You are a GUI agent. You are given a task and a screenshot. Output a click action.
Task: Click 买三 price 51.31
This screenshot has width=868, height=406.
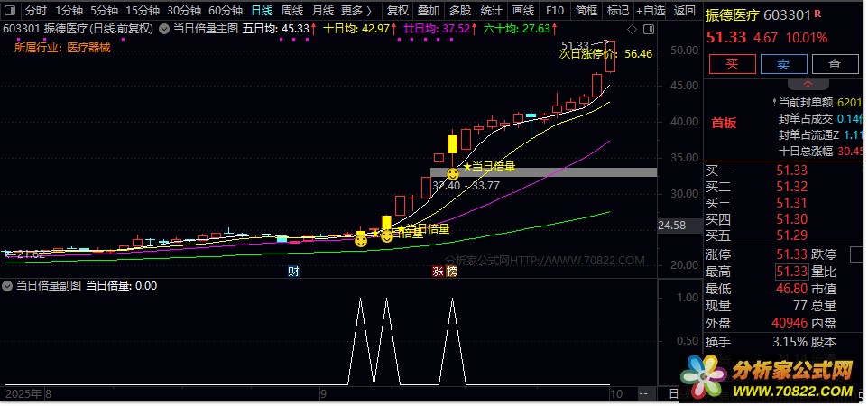(791, 203)
